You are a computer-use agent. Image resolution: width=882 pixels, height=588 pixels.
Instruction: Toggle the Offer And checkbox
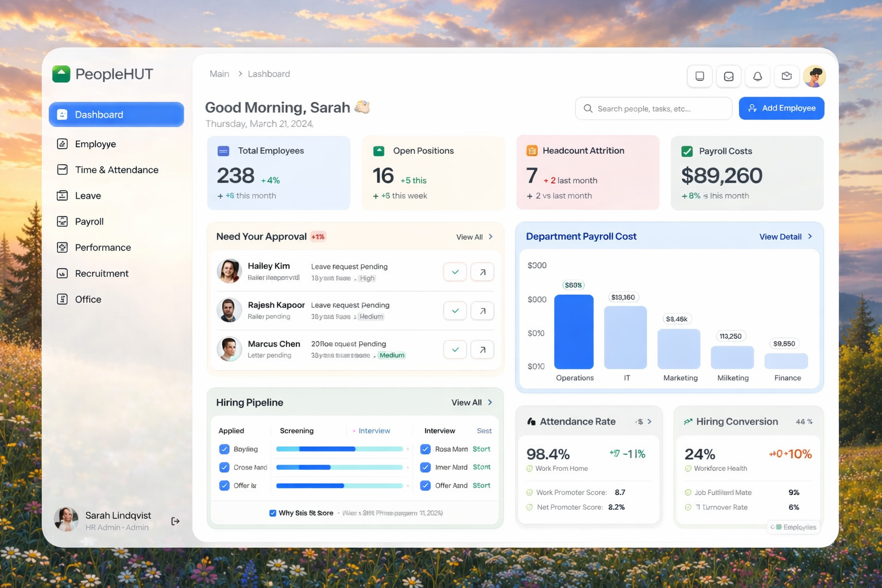425,486
